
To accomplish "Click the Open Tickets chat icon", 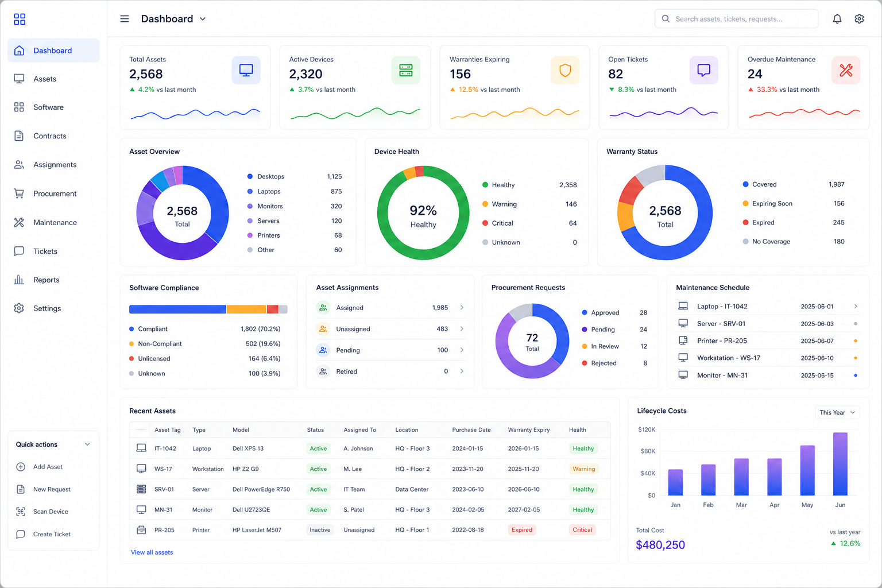I will pyautogui.click(x=703, y=70).
